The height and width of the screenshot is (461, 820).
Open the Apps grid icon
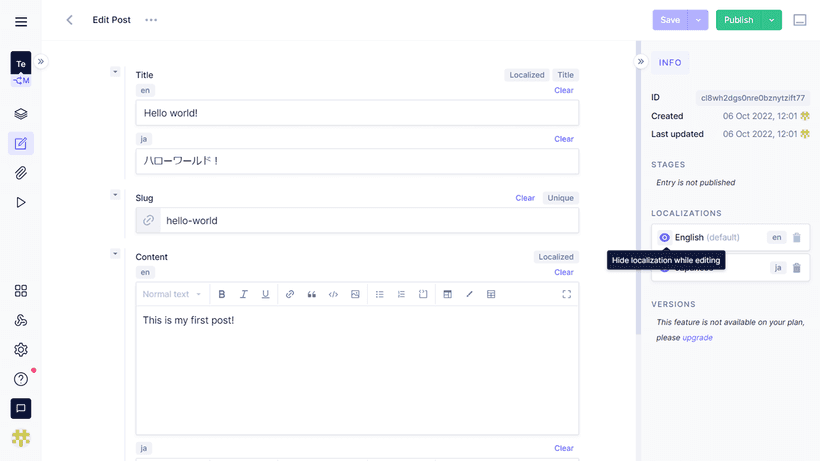click(x=21, y=291)
